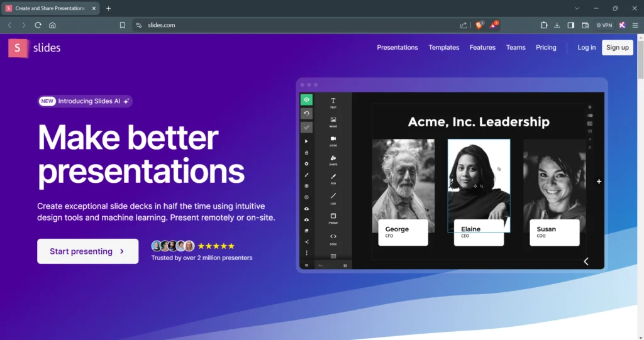Screen dimensions: 644x340
Task: Toggle the VPN button
Action: click(604, 25)
